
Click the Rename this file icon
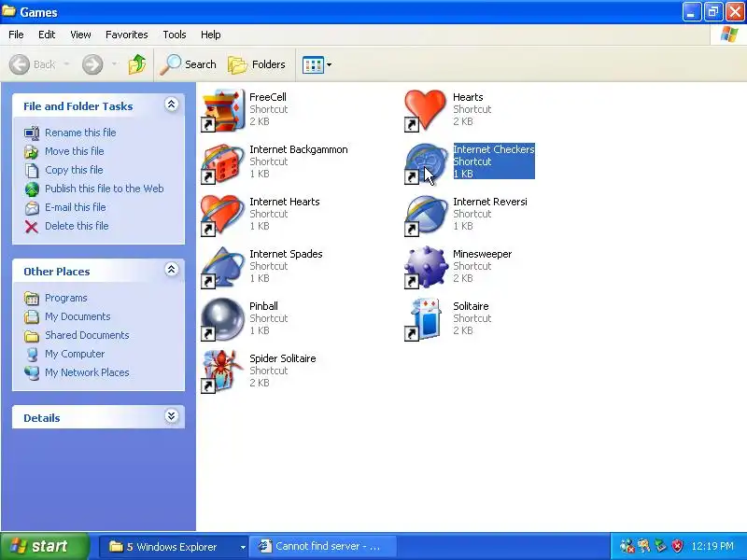click(x=32, y=133)
